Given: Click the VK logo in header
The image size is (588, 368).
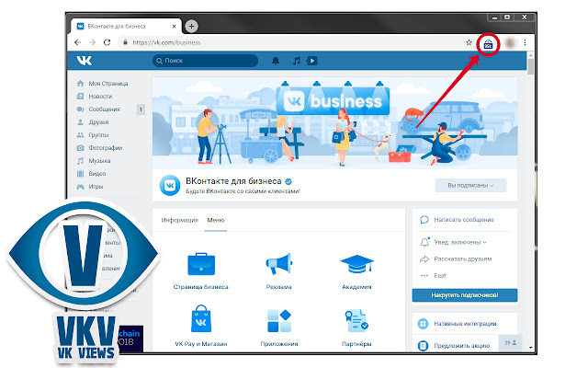Looking at the screenshot, I should pyautogui.click(x=84, y=61).
